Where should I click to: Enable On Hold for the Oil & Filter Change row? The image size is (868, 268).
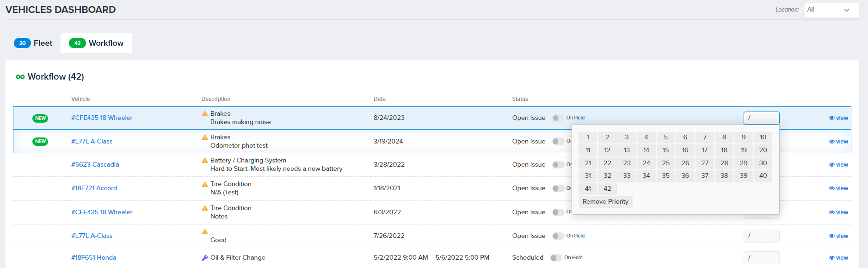pyautogui.click(x=555, y=258)
